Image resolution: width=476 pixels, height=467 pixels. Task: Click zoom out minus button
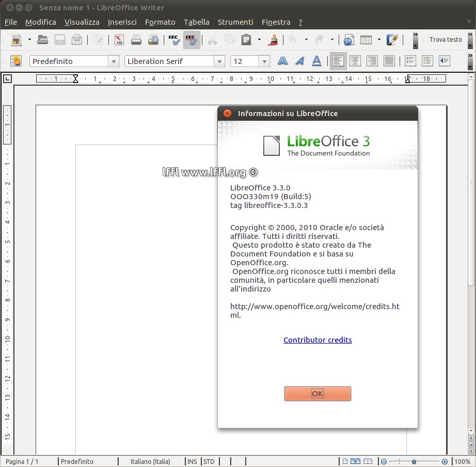tap(384, 461)
